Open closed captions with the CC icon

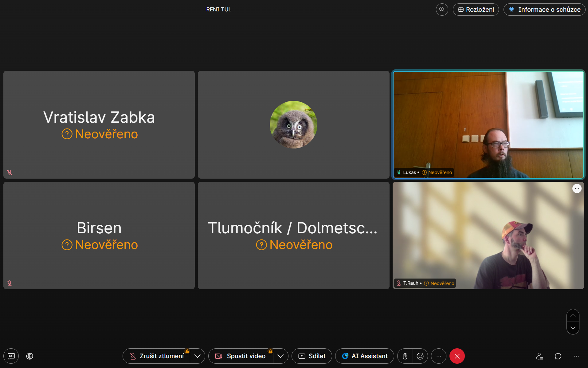pos(11,356)
